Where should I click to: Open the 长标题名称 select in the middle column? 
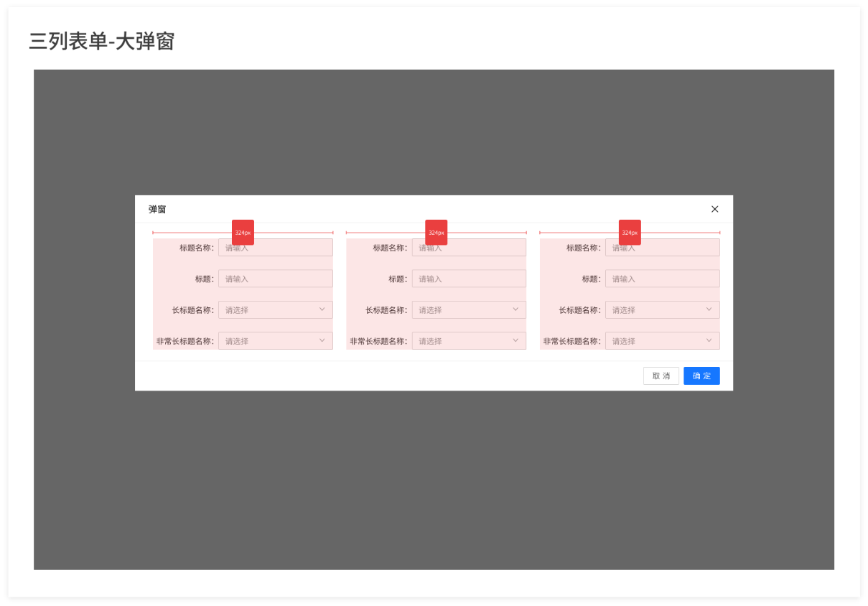point(469,310)
